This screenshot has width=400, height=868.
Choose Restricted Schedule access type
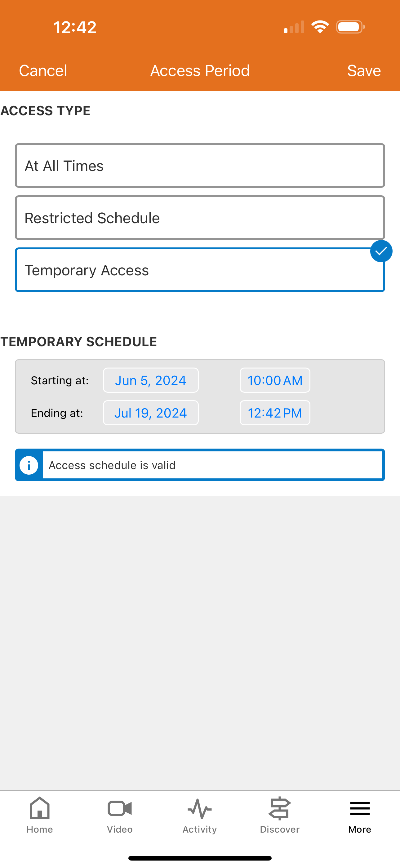pyautogui.click(x=200, y=218)
